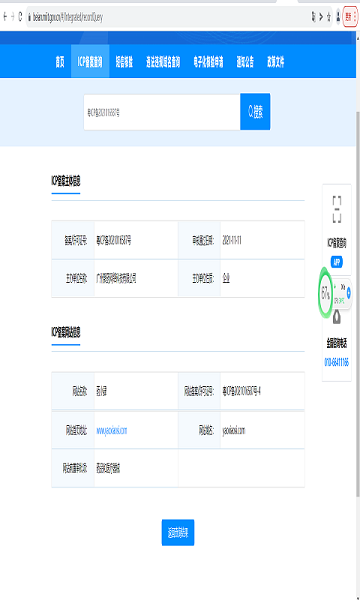
Task: Click the blue APP badge in sidebar
Action: (x=337, y=262)
